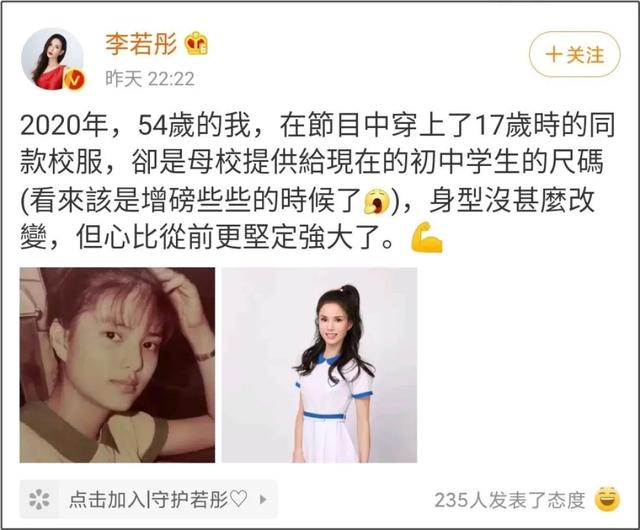Tap the plus sign in the follow button
The image size is (640, 530).
tap(554, 55)
